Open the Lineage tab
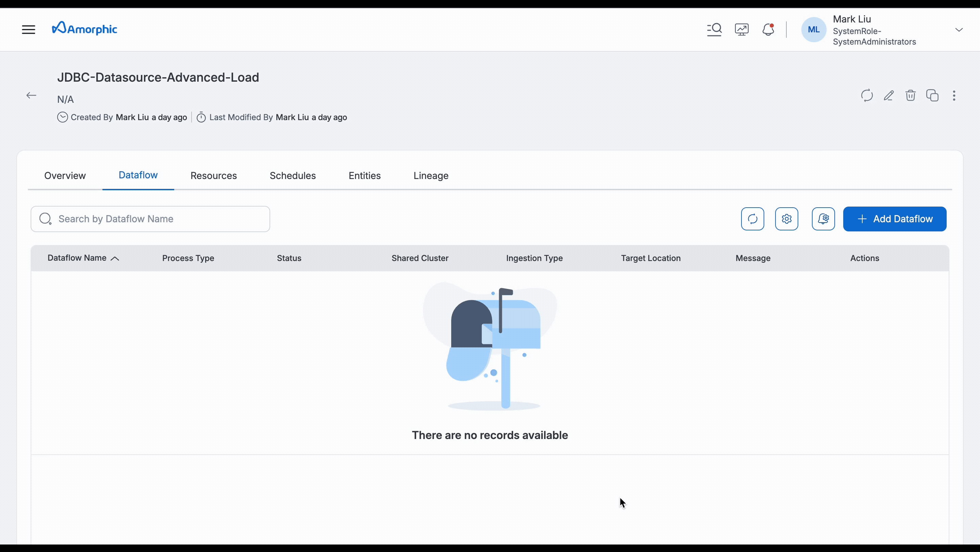The image size is (980, 552). point(431,175)
